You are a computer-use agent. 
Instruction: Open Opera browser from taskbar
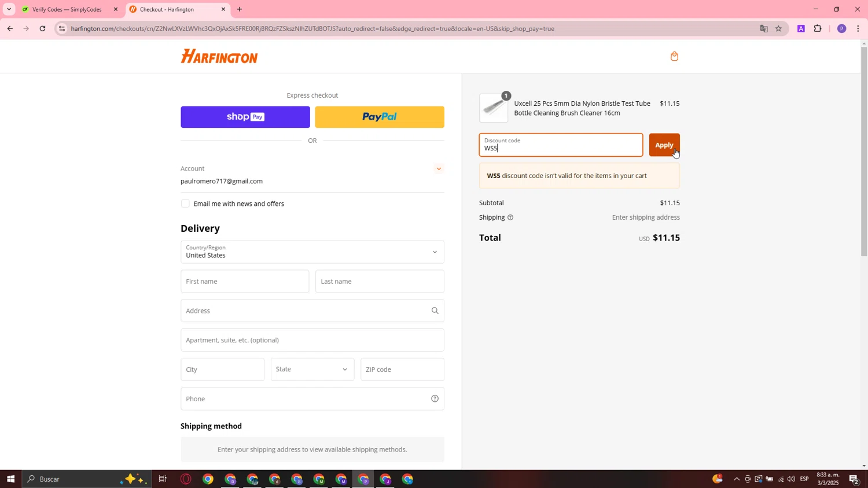pos(186,479)
